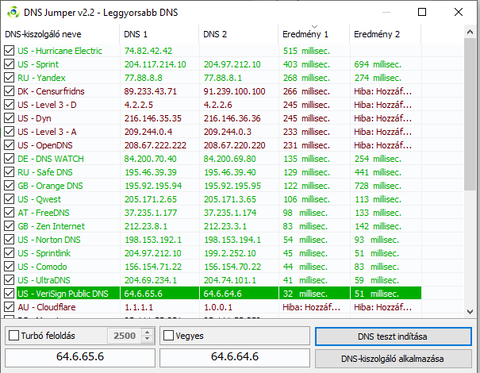The height and width of the screenshot is (373, 480).
Task: Uncheck the US - Hurricane Electric checkbox
Action: 9,51
